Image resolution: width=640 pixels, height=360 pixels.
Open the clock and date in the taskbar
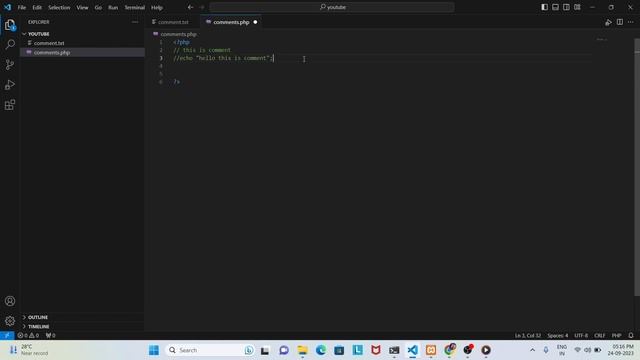coord(621,350)
